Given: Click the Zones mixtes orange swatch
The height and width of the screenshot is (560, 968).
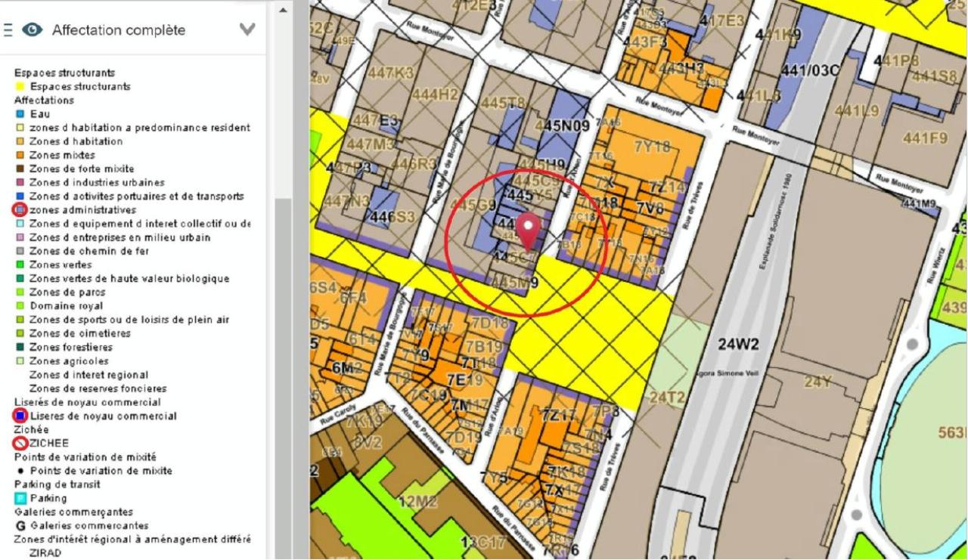Looking at the screenshot, I should (20, 155).
